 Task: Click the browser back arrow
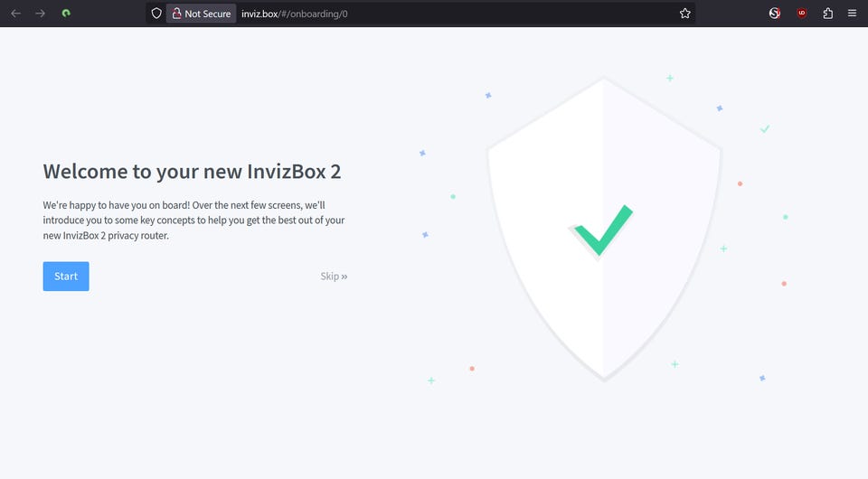point(15,14)
